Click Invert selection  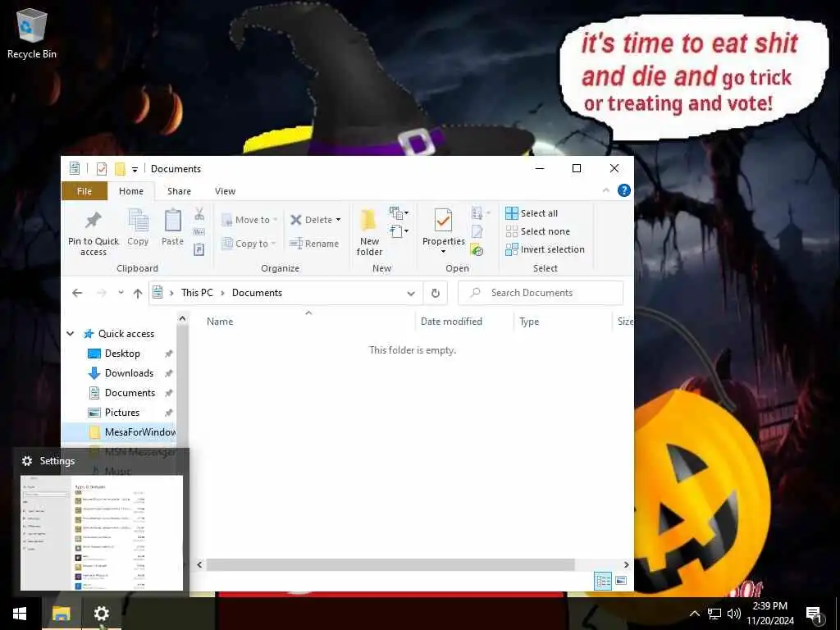(545, 249)
